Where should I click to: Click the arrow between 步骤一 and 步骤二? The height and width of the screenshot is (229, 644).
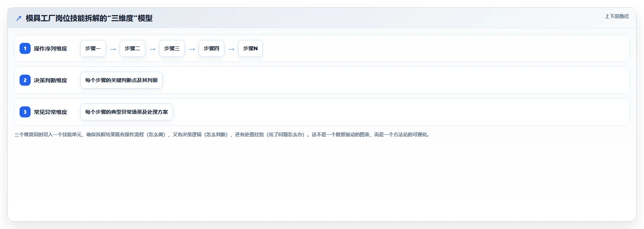[113, 49]
